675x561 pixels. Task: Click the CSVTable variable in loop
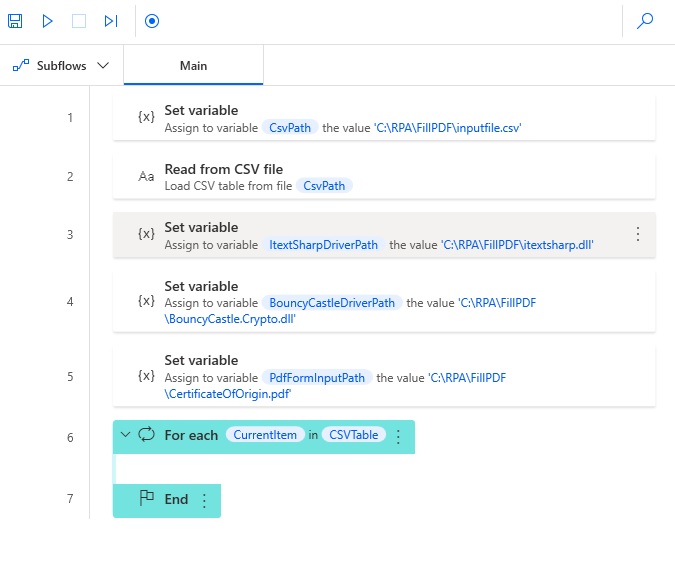tap(353, 435)
